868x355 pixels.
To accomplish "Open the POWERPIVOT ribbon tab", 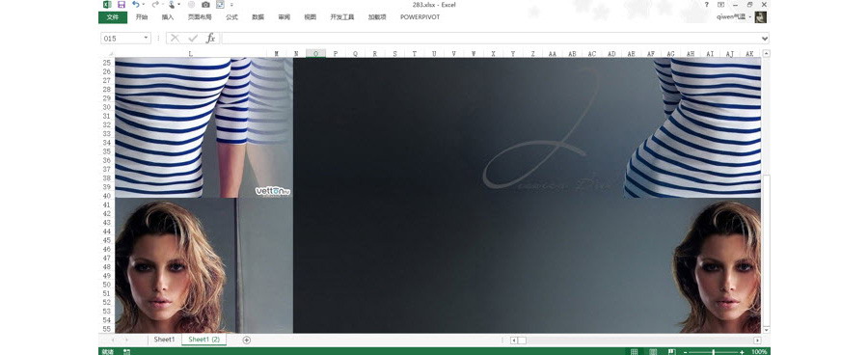I will pyautogui.click(x=420, y=17).
